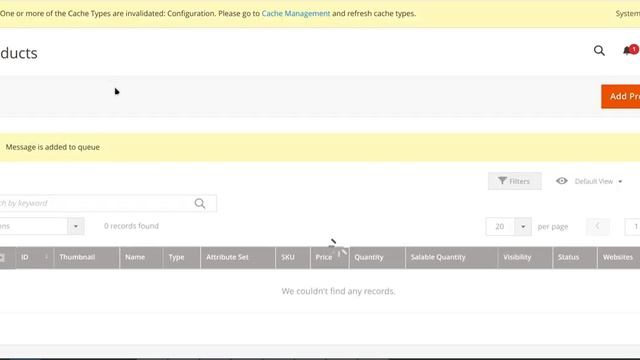
Task: Click the 'Message is added to queue' notice
Action: pyautogui.click(x=53, y=147)
